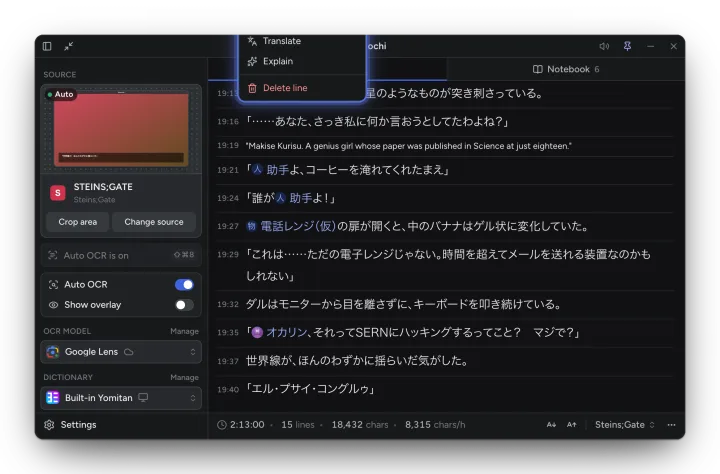720x474 pixels.
Task: Click the 助手 tagged word in 19:24 line
Action: click(x=301, y=198)
